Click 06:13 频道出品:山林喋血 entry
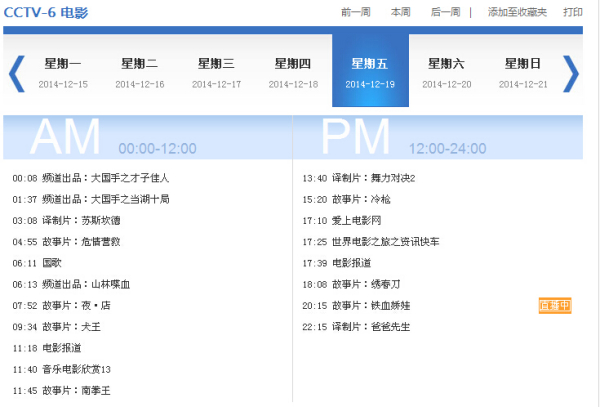Screen dimensions: 600x407 point(71,284)
